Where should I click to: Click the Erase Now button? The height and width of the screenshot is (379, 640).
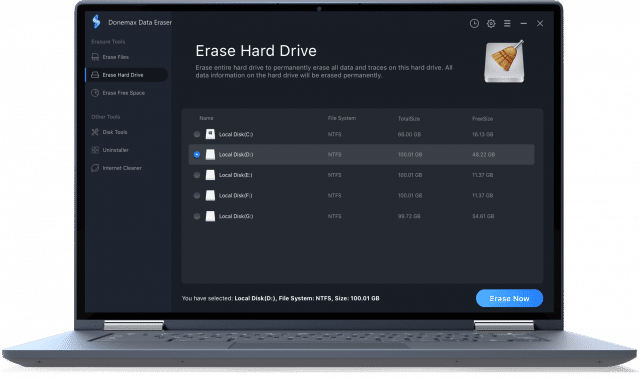click(509, 298)
